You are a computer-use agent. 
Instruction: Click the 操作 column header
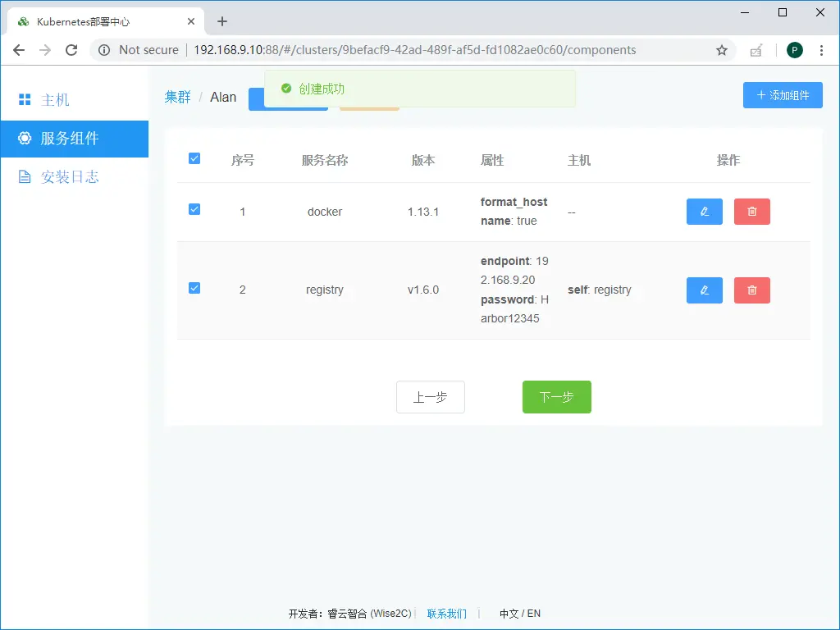click(728, 160)
